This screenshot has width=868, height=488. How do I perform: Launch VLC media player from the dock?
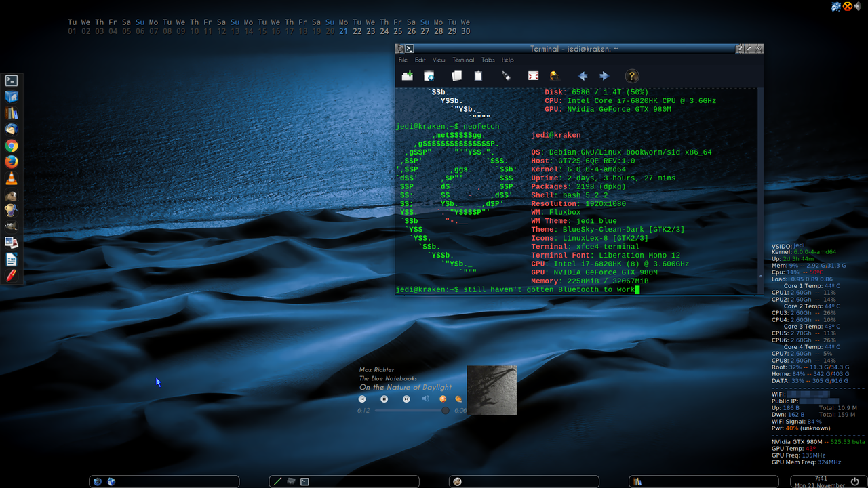[x=11, y=178]
